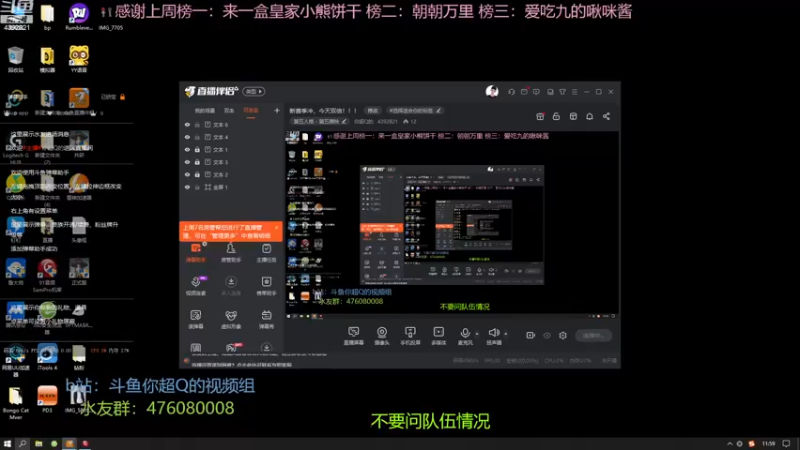
Task: Open the room manager assistant tool
Action: point(231,253)
